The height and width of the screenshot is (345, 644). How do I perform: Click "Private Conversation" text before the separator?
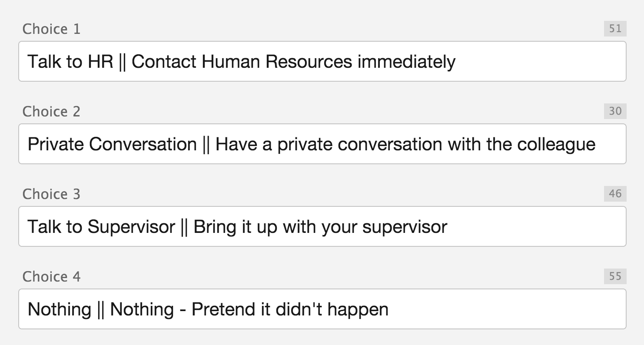(112, 144)
